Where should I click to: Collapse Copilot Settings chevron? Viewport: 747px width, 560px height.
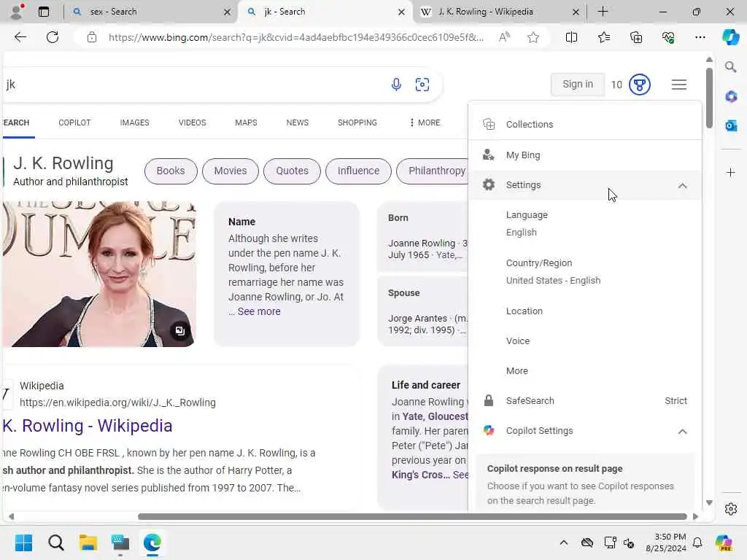click(x=682, y=432)
